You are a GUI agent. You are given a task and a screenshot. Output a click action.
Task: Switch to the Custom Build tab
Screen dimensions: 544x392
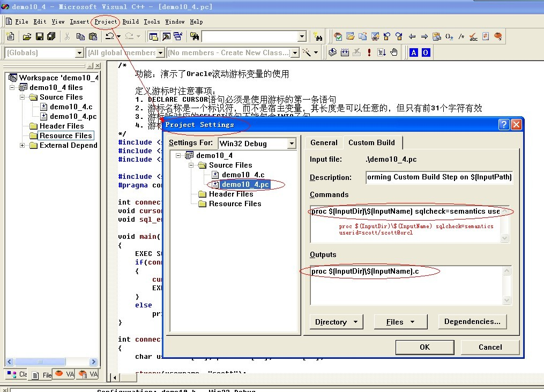(371, 142)
